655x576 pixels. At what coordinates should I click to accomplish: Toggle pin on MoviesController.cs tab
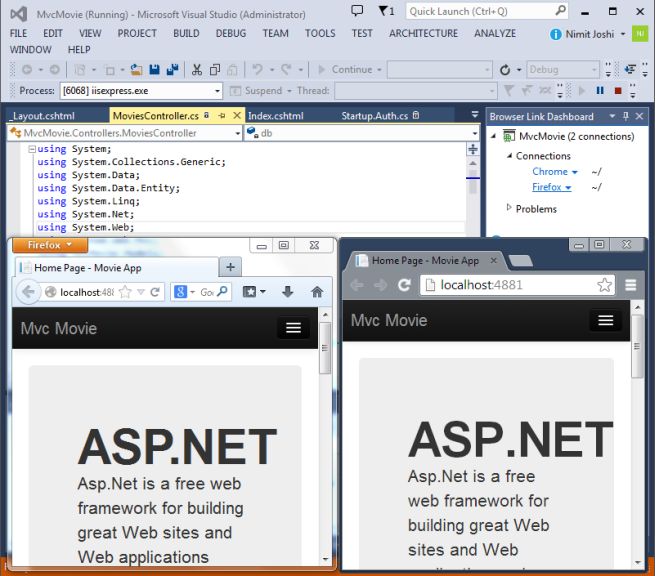(221, 116)
